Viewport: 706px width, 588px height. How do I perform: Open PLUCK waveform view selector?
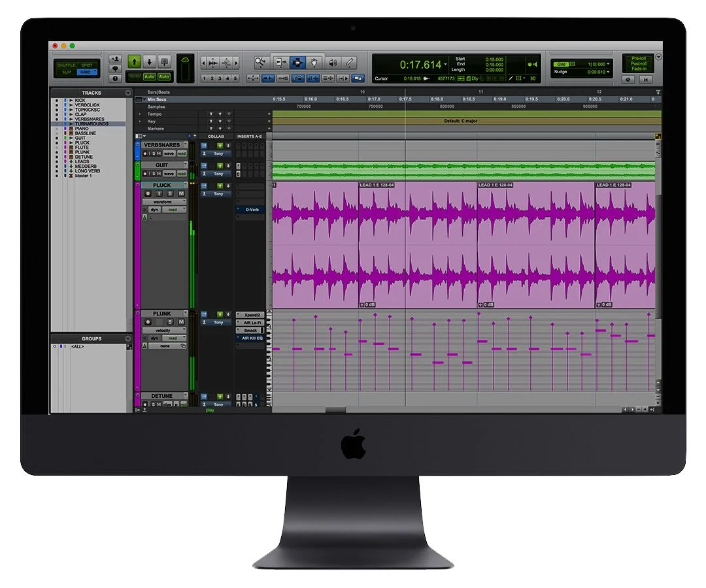[x=164, y=202]
